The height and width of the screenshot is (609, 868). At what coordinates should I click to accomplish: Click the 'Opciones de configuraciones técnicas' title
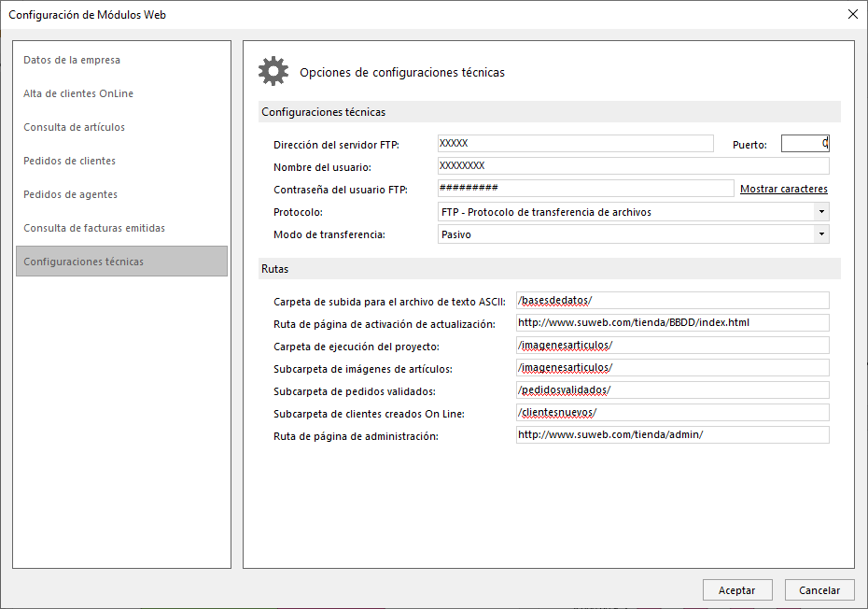click(x=402, y=73)
